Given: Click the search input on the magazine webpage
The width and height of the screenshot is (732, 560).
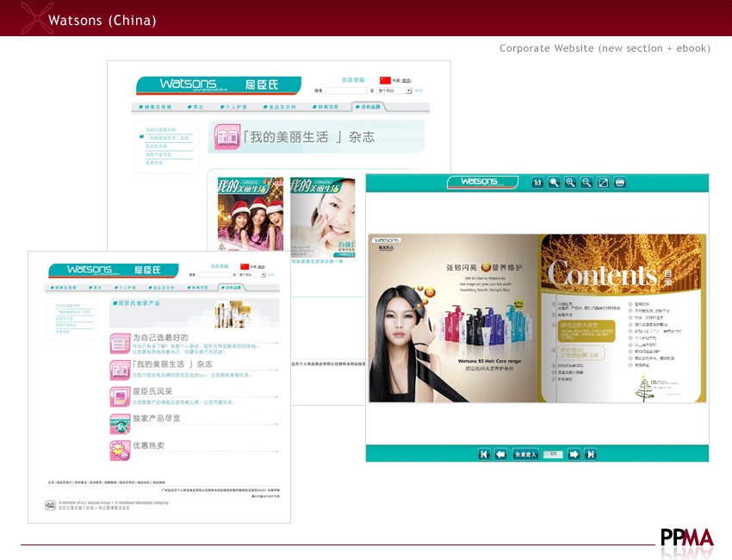Looking at the screenshot, I should point(346,90).
